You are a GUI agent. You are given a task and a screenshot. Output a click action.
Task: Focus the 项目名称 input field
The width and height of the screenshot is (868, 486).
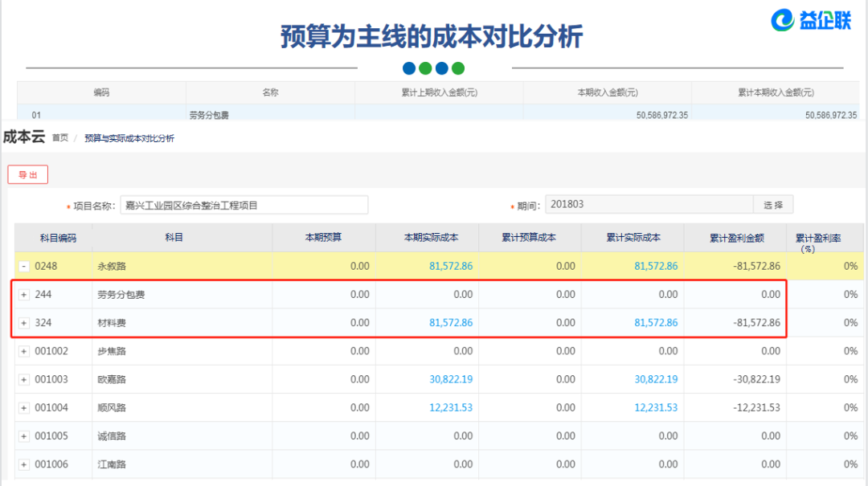(244, 205)
